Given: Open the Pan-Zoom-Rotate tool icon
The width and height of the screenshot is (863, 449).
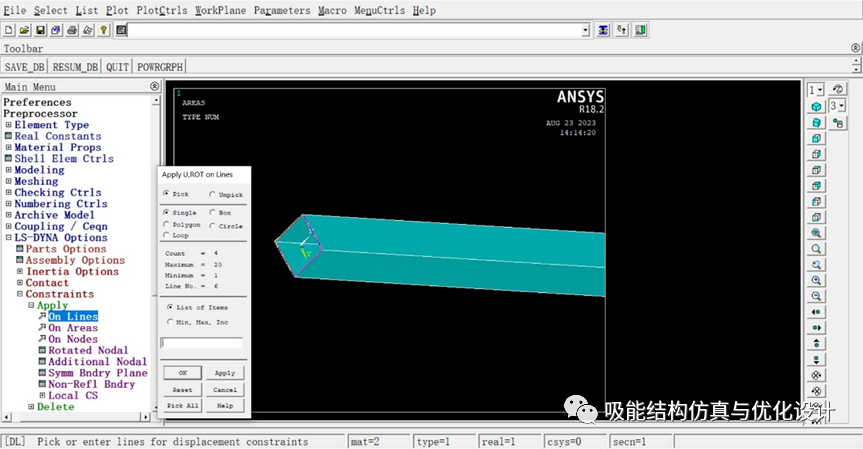Looking at the screenshot, I should click(56, 30).
